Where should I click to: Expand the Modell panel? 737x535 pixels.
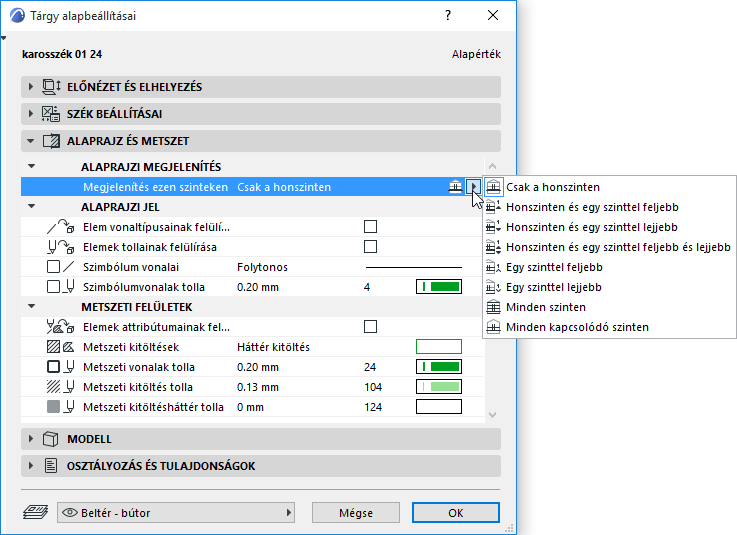tap(31, 439)
